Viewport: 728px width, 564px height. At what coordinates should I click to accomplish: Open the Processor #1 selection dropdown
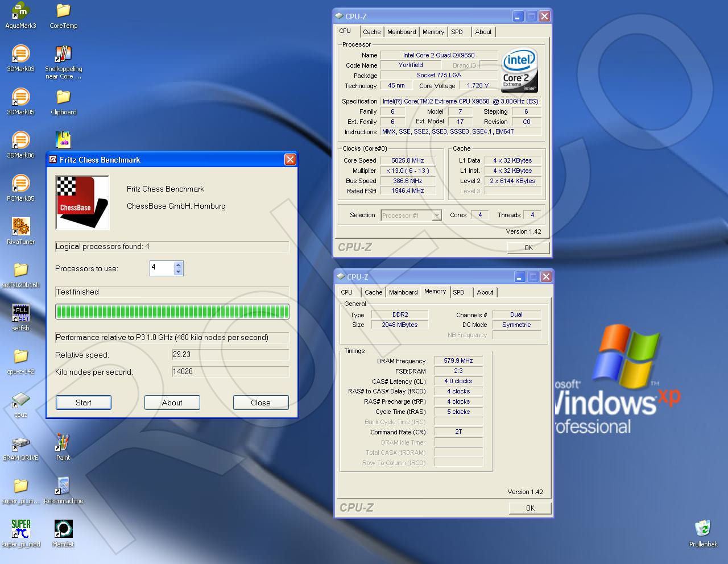tap(437, 215)
